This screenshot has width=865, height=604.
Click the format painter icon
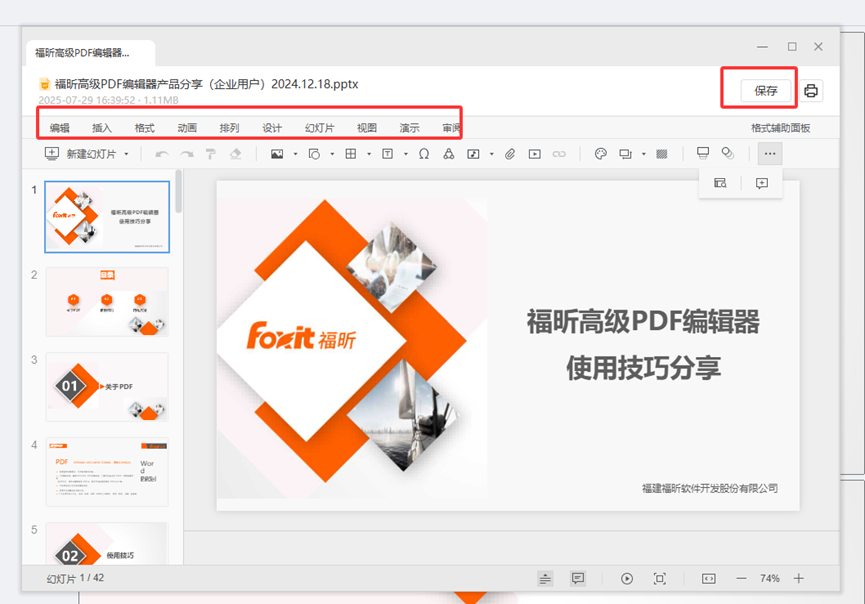coord(211,154)
